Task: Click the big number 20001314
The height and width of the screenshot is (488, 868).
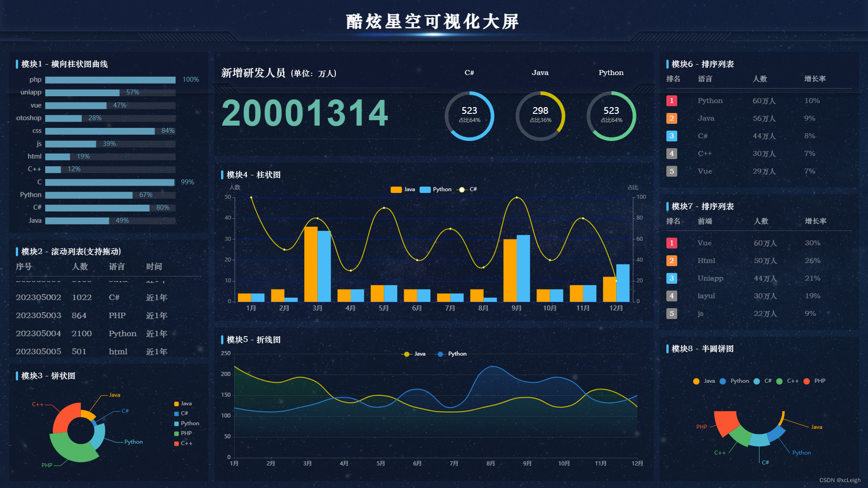Action: [305, 113]
